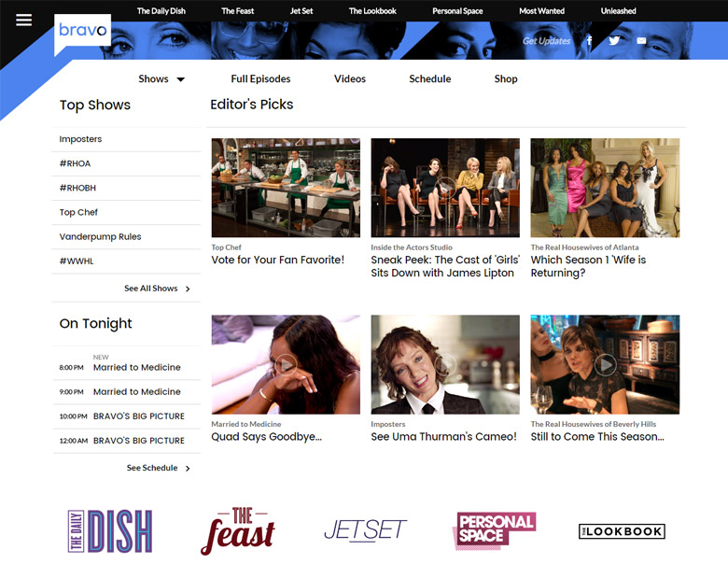
Task: Click the email envelope icon
Action: (x=641, y=41)
